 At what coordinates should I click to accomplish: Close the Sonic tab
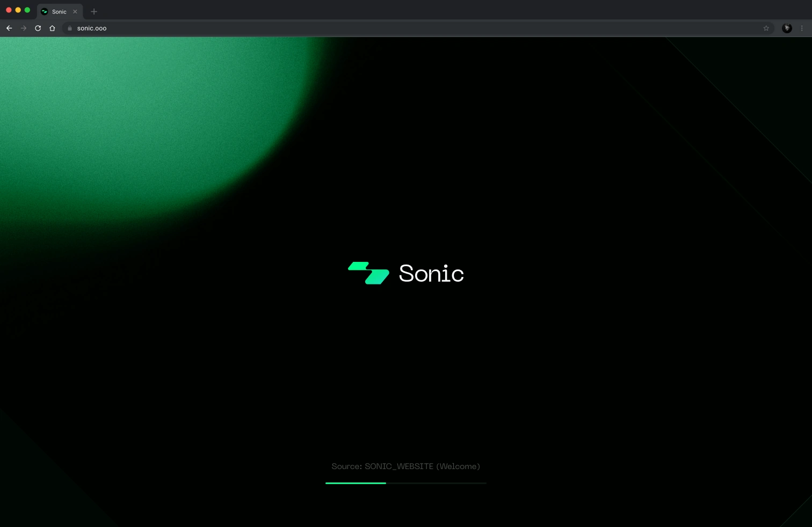(x=75, y=12)
